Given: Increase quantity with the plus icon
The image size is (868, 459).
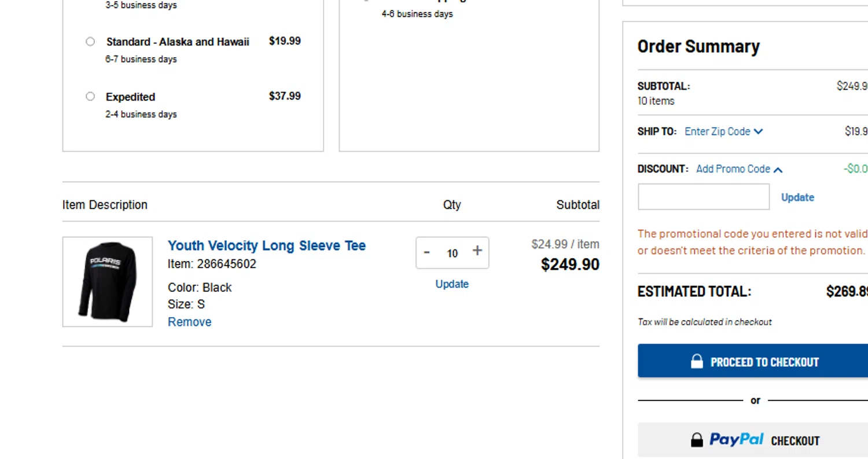Looking at the screenshot, I should (477, 251).
